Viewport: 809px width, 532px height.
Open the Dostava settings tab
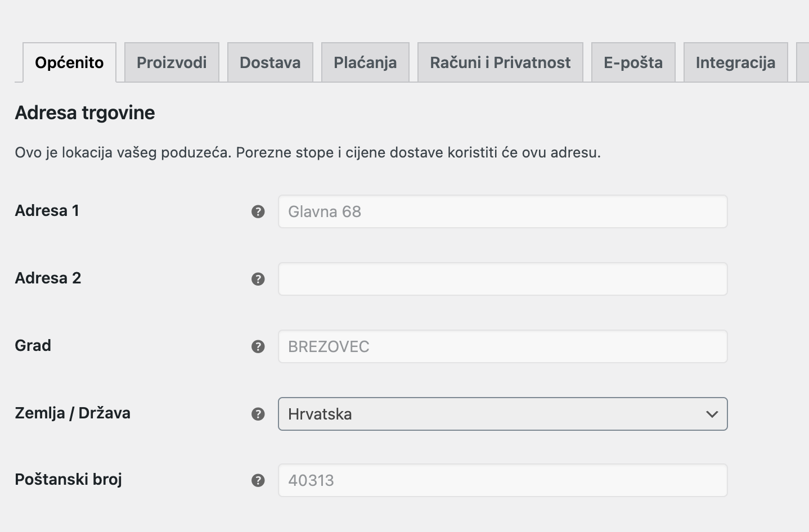(x=270, y=62)
